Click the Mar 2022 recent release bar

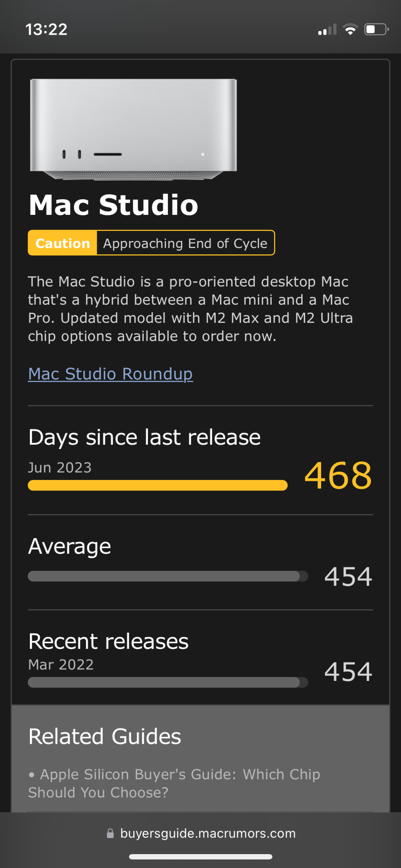(168, 682)
